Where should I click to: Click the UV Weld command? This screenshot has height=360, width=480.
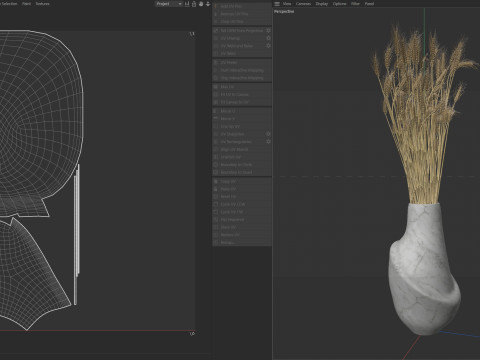(242, 53)
